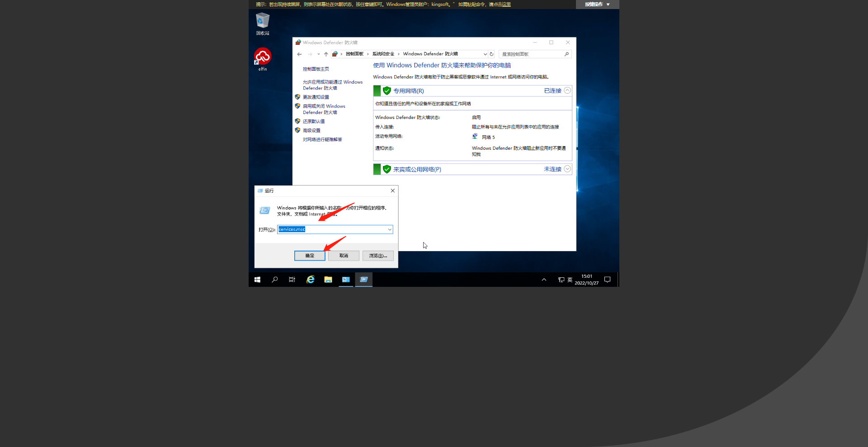Maximize the Windows Defender 防火墙 window
This screenshot has height=447, width=868.
pos(551,43)
